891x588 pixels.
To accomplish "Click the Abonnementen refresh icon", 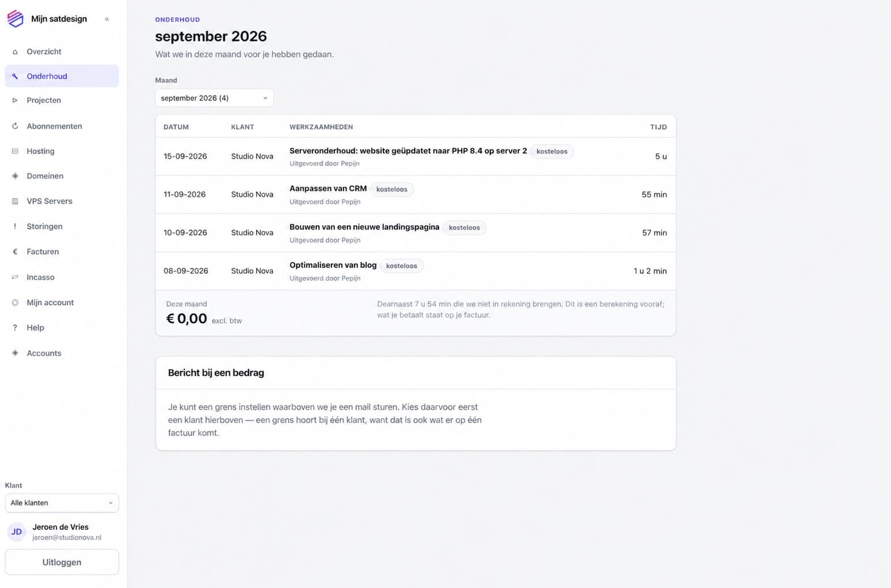I will tap(15, 126).
